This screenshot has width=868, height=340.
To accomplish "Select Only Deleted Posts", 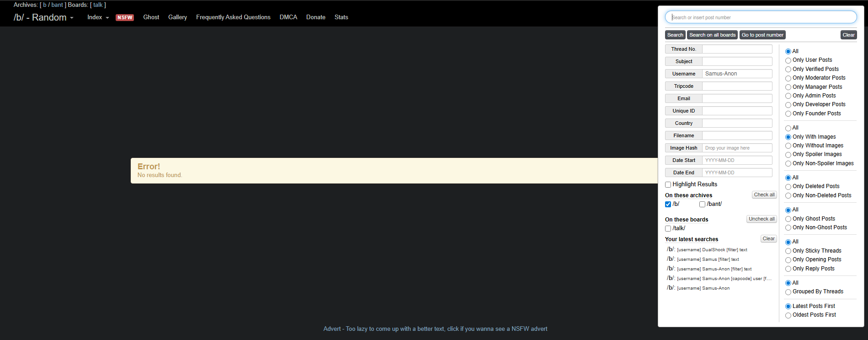I will tap(788, 187).
